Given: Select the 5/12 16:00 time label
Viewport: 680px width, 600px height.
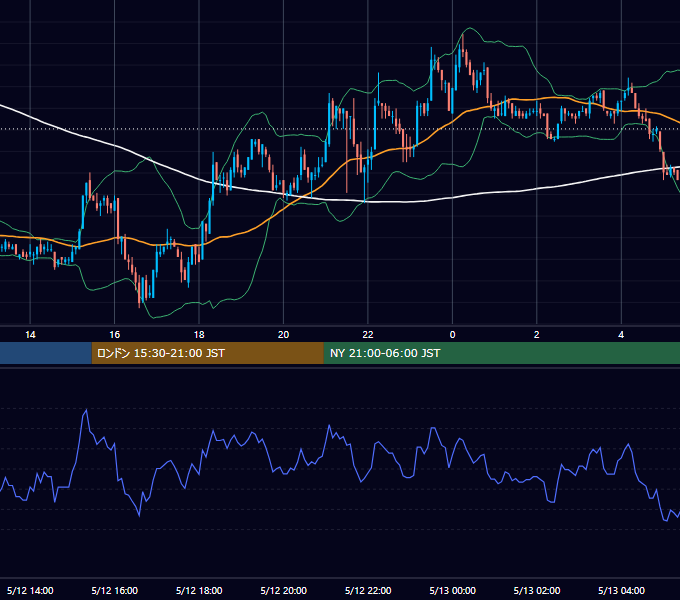Looking at the screenshot, I should pyautogui.click(x=114, y=590).
